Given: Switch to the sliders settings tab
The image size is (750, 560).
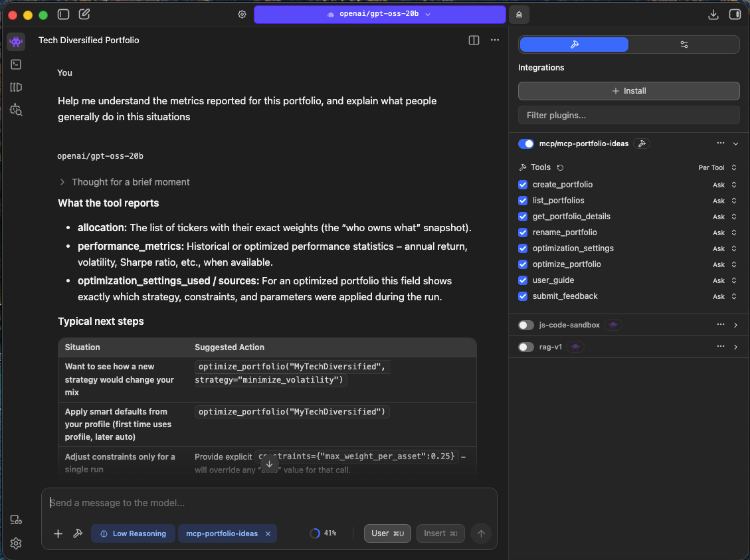Looking at the screenshot, I should [684, 45].
